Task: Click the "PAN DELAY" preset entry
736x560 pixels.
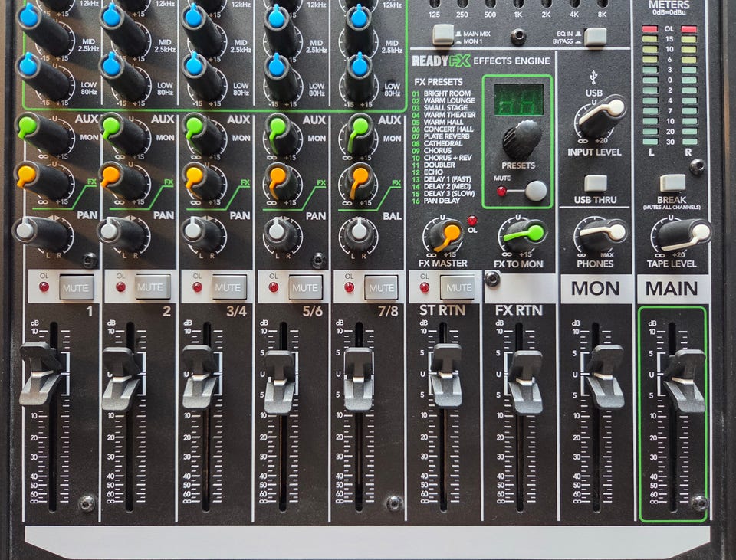Action: coord(442,201)
